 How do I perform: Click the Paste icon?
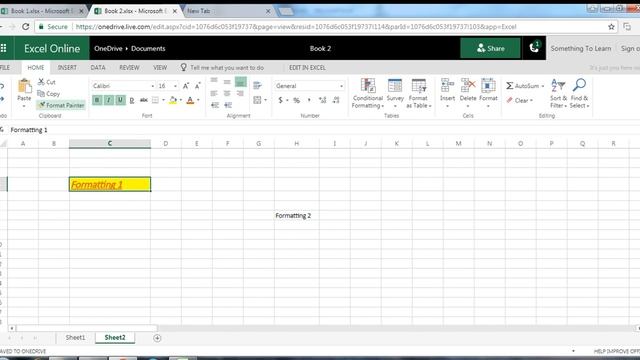pos(24,87)
